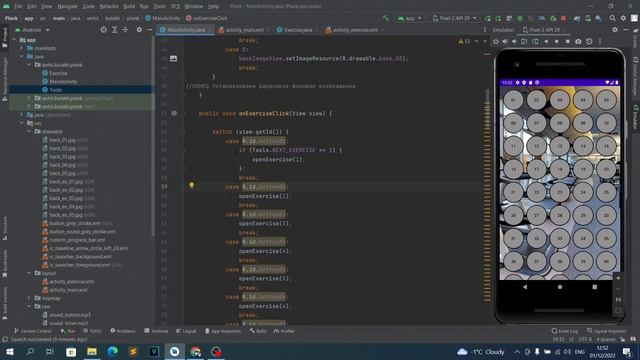Click emulator volume down icon

(514, 42)
